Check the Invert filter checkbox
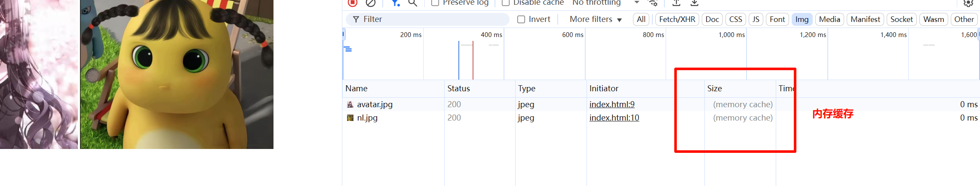This screenshot has width=980, height=186. point(521,19)
